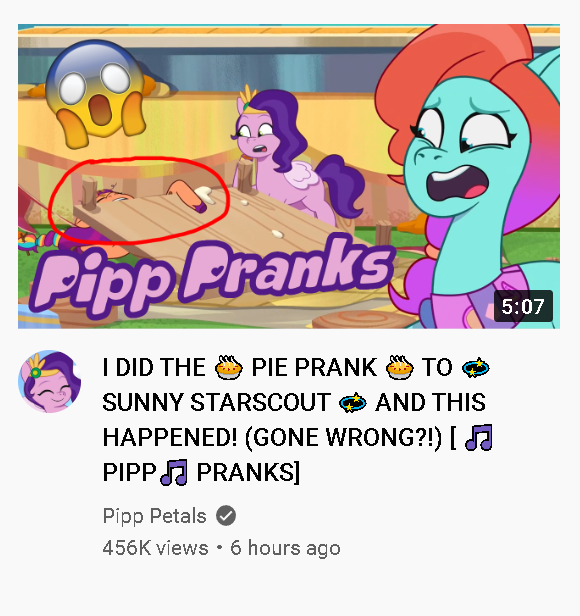Open the Pipp Pranks video thumbnail
The width and height of the screenshot is (580, 616).
(289, 176)
